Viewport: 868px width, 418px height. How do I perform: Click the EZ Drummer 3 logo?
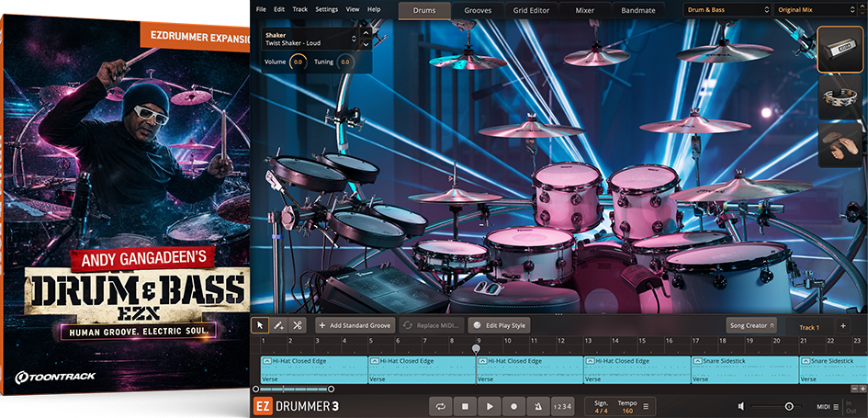point(296,406)
